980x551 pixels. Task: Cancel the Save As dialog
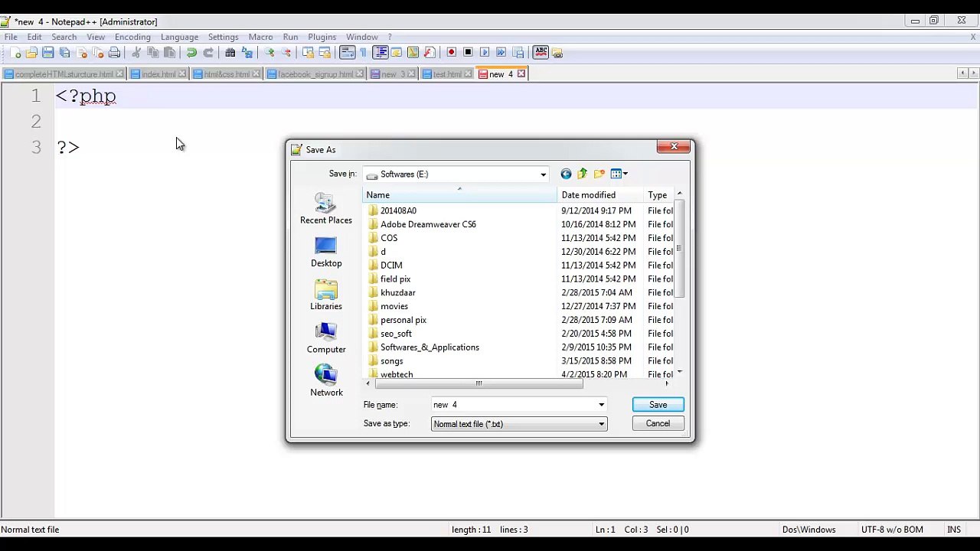(x=658, y=424)
